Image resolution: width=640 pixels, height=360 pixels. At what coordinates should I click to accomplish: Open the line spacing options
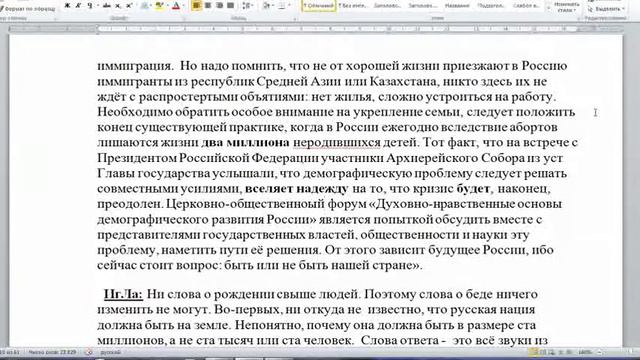click(247, 5)
